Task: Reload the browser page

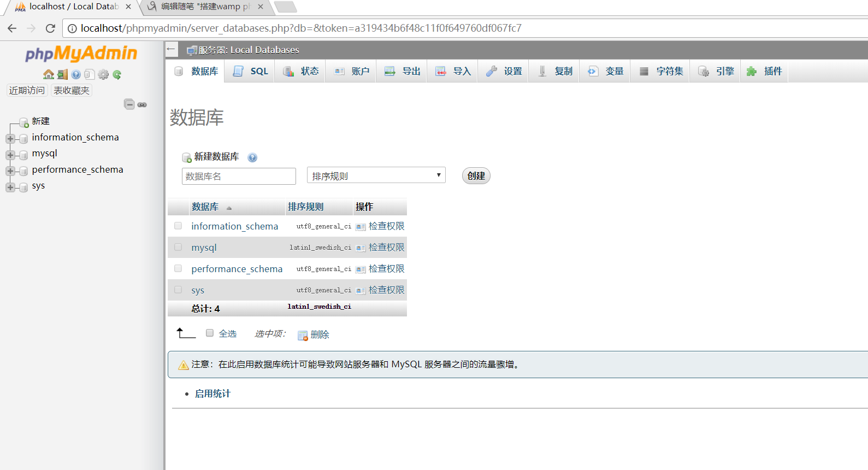Action: pyautogui.click(x=50, y=28)
